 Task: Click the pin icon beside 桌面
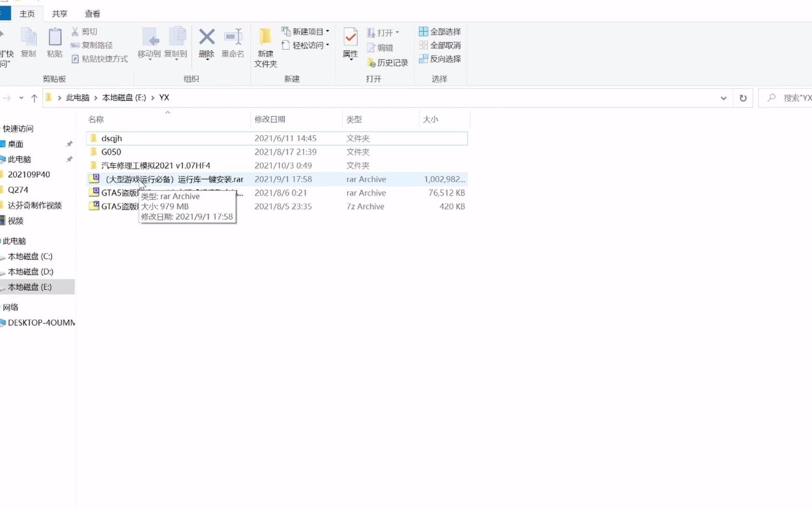(70, 144)
